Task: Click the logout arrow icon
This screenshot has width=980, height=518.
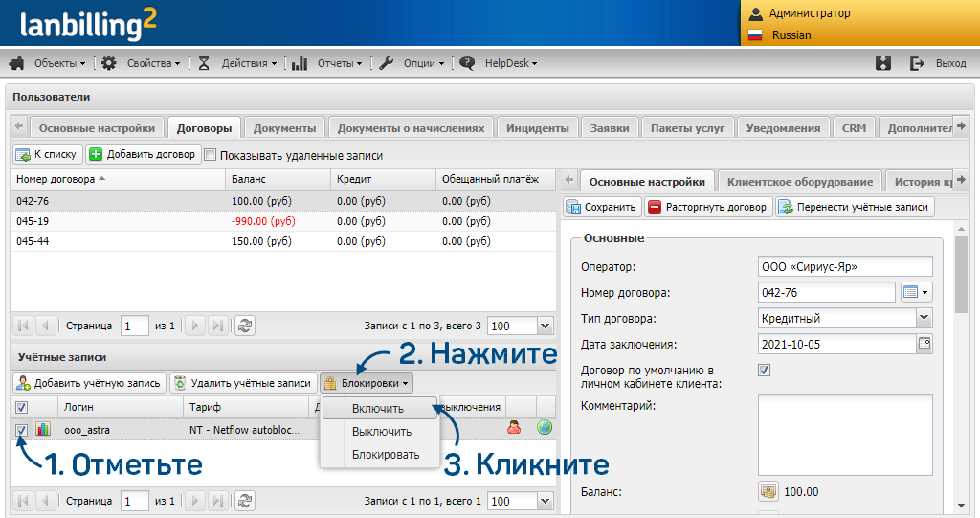Action: tap(916, 63)
